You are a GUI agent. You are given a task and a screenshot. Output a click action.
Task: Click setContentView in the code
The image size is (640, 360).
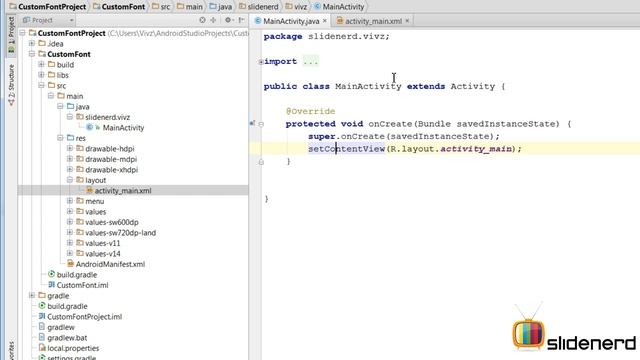click(x=347, y=149)
